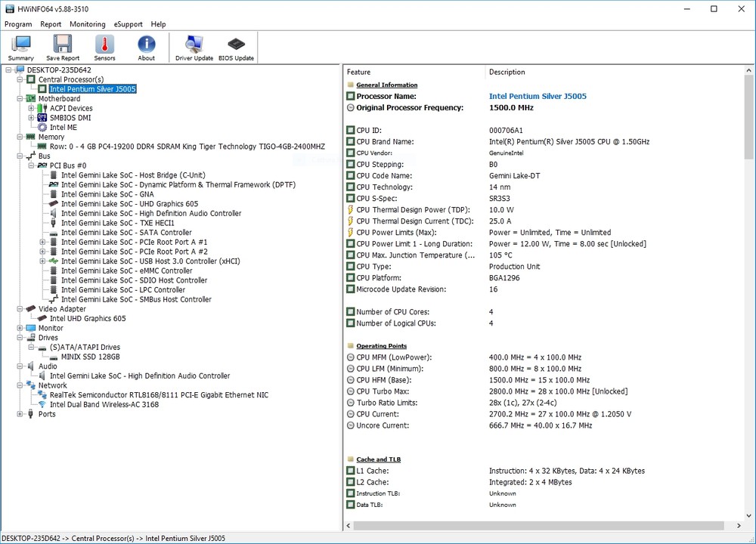Click the clock icon beside CPU Turbo Max
Viewport: 756px width, 544px height.
[x=351, y=391]
